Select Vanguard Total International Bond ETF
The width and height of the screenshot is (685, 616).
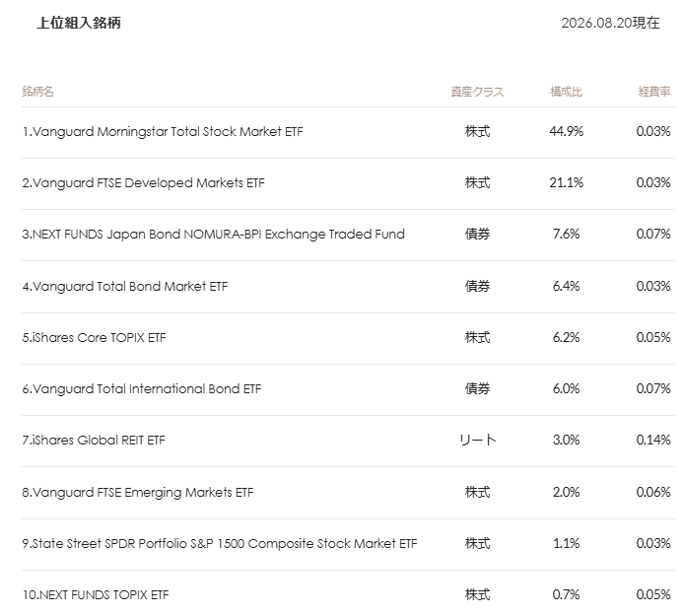pyautogui.click(x=142, y=389)
